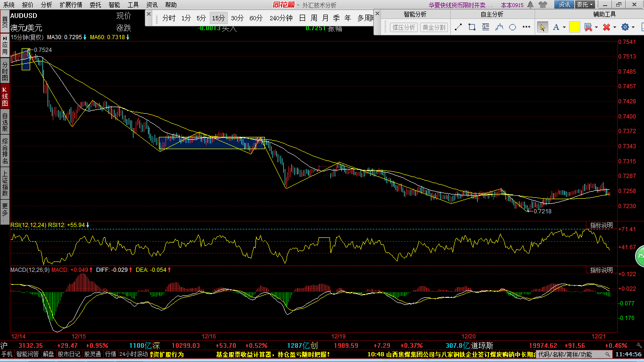Click the 黄金分割 button
The height and width of the screenshot is (362, 644).
(434, 27)
